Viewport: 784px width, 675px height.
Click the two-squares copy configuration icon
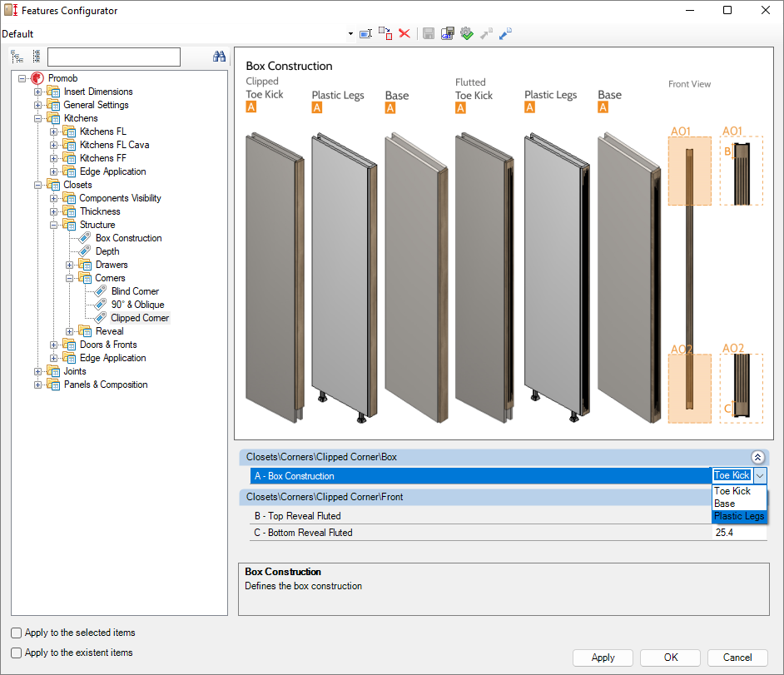pos(385,34)
